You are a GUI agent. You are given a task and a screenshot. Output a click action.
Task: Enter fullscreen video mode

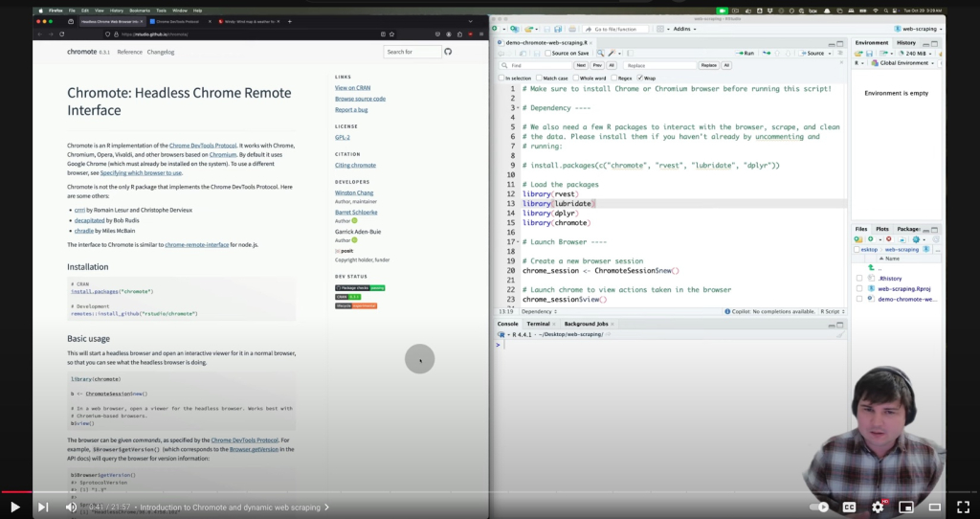pos(963,508)
